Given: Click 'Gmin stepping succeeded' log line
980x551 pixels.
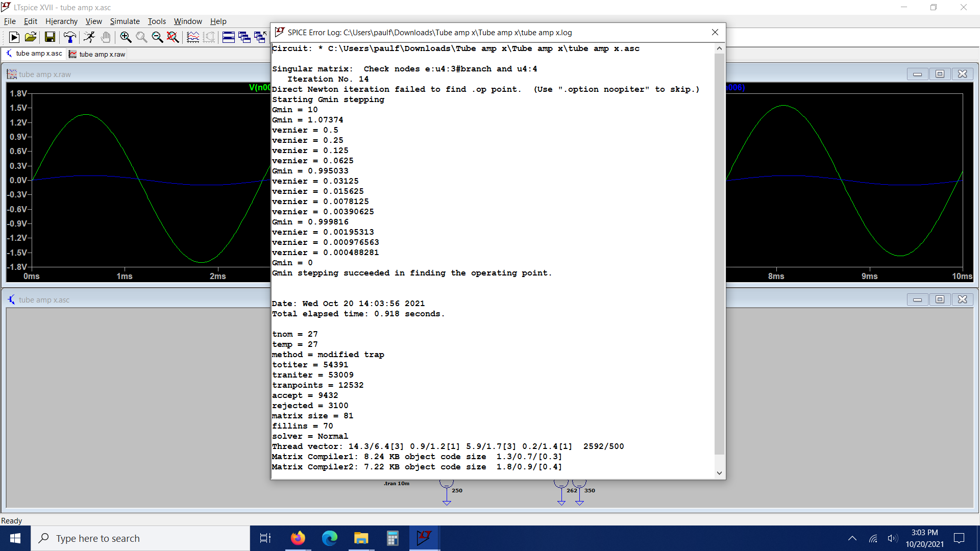Looking at the screenshot, I should tap(411, 273).
